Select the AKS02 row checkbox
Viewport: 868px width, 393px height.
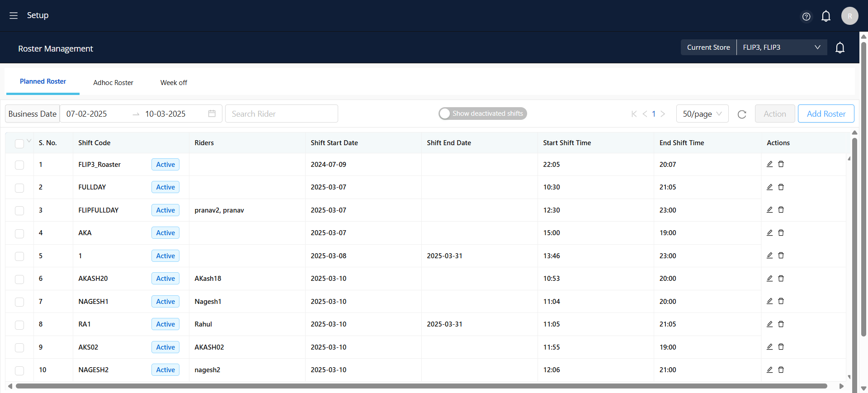(19, 348)
